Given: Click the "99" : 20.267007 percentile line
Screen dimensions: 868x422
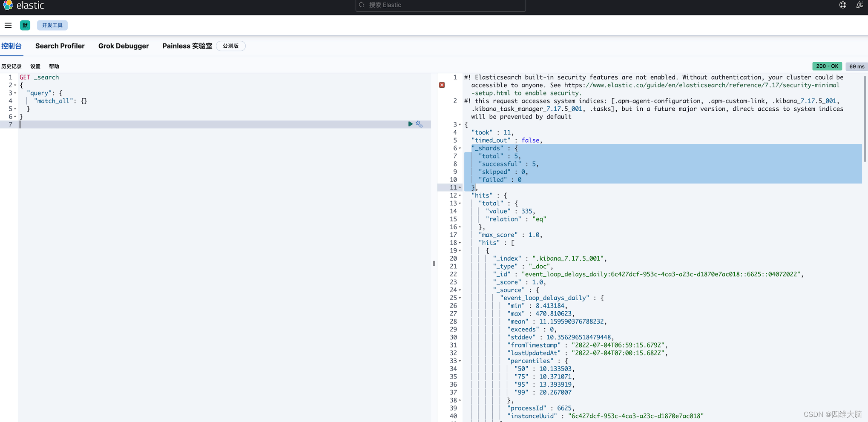Looking at the screenshot, I should tap(543, 392).
